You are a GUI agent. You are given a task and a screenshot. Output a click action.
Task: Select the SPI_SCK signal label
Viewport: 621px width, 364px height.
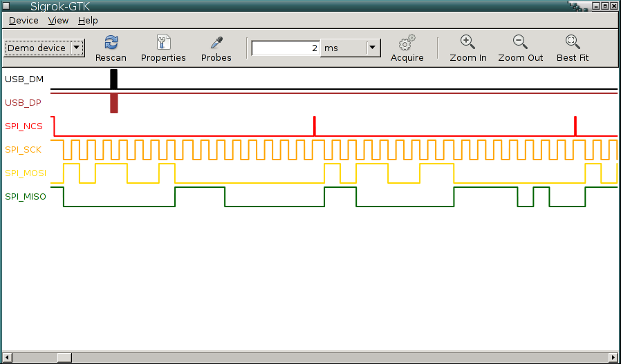tap(23, 150)
